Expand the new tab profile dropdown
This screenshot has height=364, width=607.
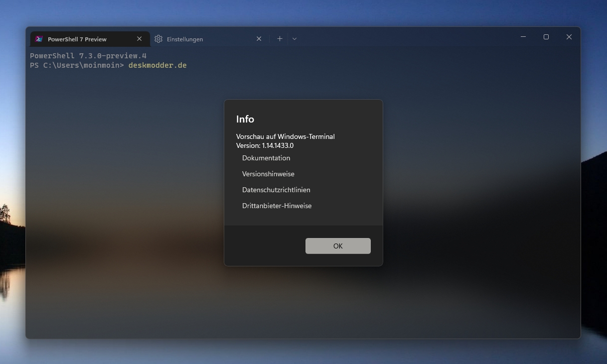(295, 39)
